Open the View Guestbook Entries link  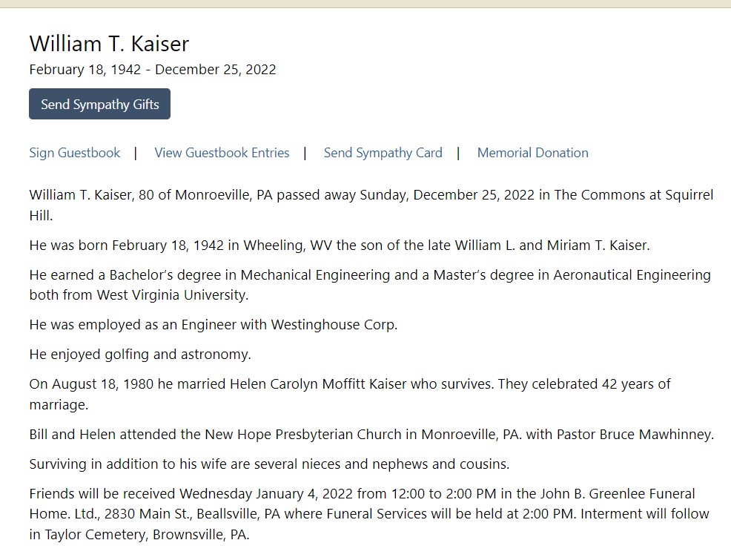pyautogui.click(x=222, y=153)
